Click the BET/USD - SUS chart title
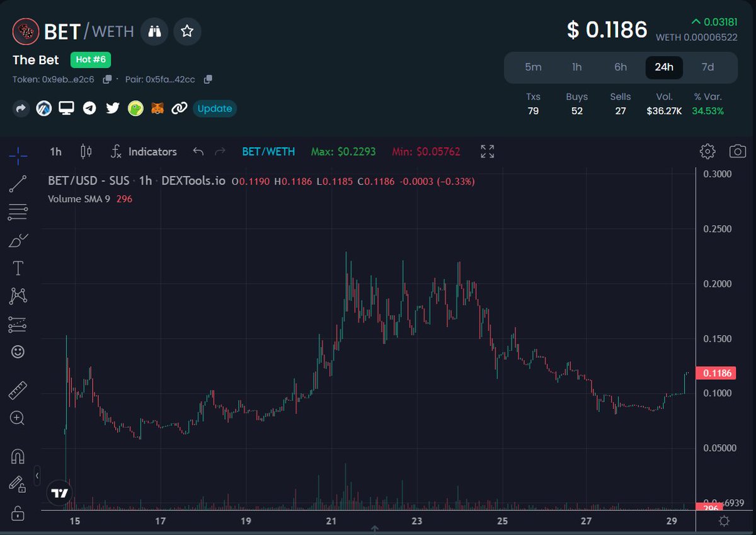Image resolution: width=756 pixels, height=535 pixels. 89,181
